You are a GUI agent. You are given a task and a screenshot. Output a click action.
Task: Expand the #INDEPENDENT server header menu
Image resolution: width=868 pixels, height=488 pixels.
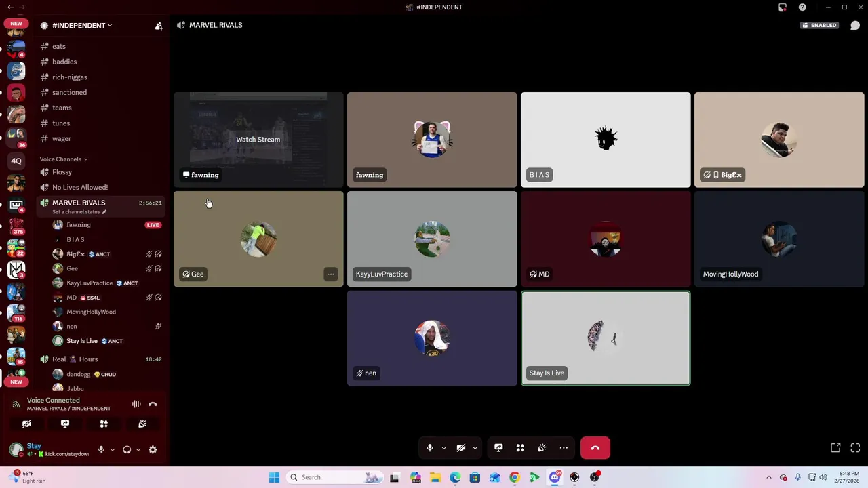pyautogui.click(x=82, y=26)
